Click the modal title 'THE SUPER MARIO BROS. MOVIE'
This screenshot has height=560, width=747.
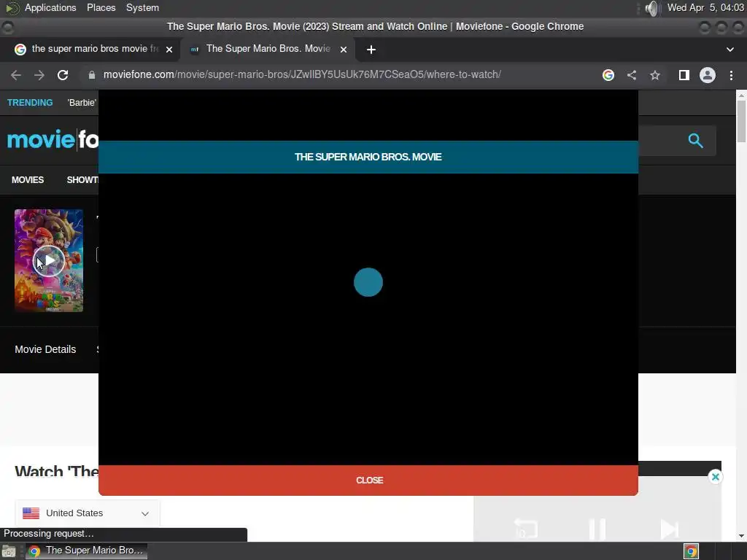pyautogui.click(x=368, y=157)
